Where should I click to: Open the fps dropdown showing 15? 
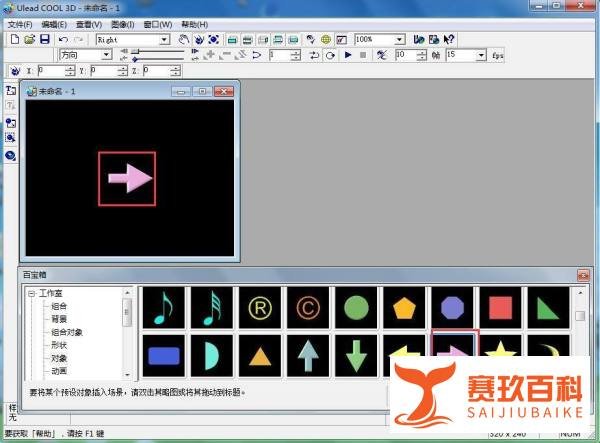click(x=481, y=55)
